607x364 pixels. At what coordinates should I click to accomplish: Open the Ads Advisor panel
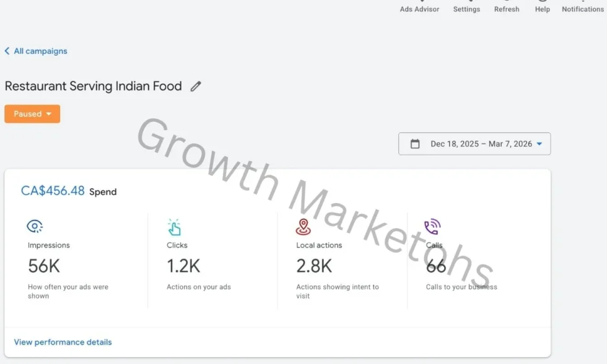tap(419, 6)
